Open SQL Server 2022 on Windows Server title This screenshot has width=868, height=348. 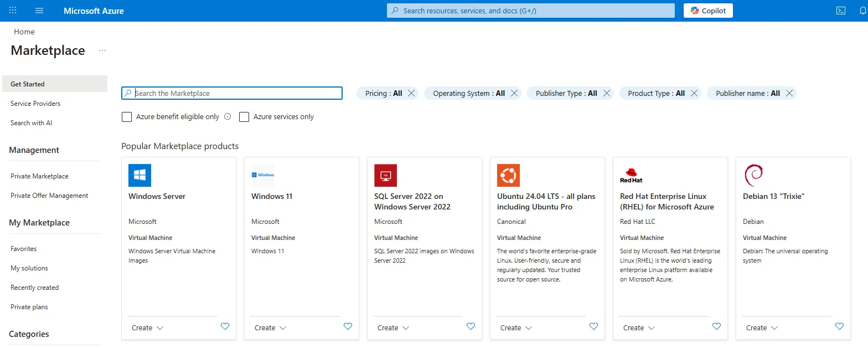point(412,201)
